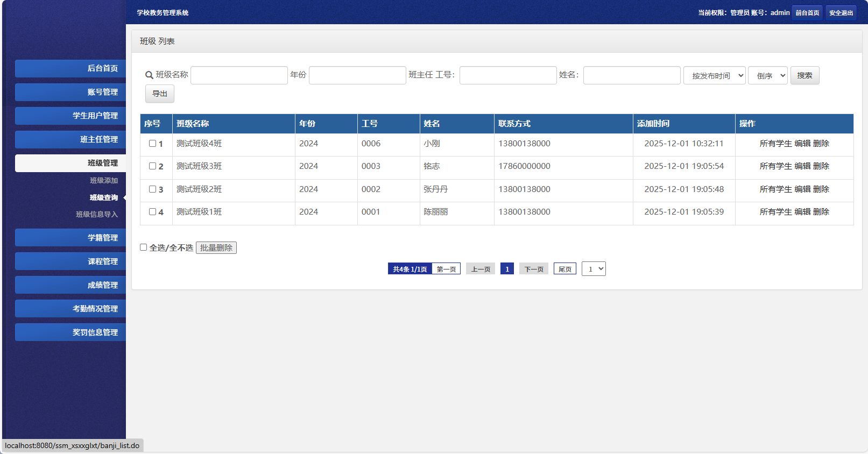868x454 pixels.
Task: Click 删除 for 测试班级3班
Action: [x=821, y=166]
